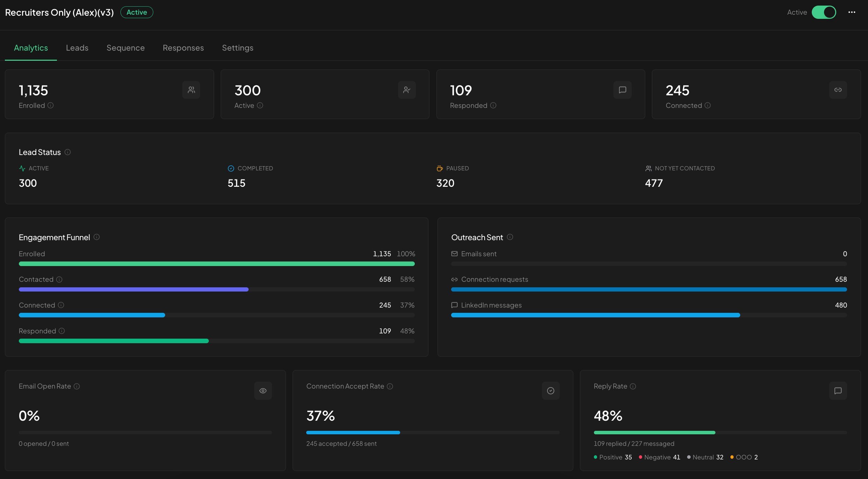Click the Neutral 32 sentiment label
Image resolution: width=868 pixels, height=479 pixels.
(x=705, y=457)
